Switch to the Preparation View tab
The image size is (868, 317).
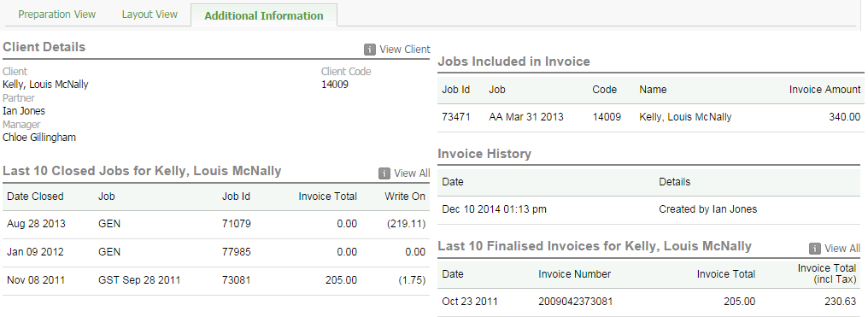click(x=57, y=15)
